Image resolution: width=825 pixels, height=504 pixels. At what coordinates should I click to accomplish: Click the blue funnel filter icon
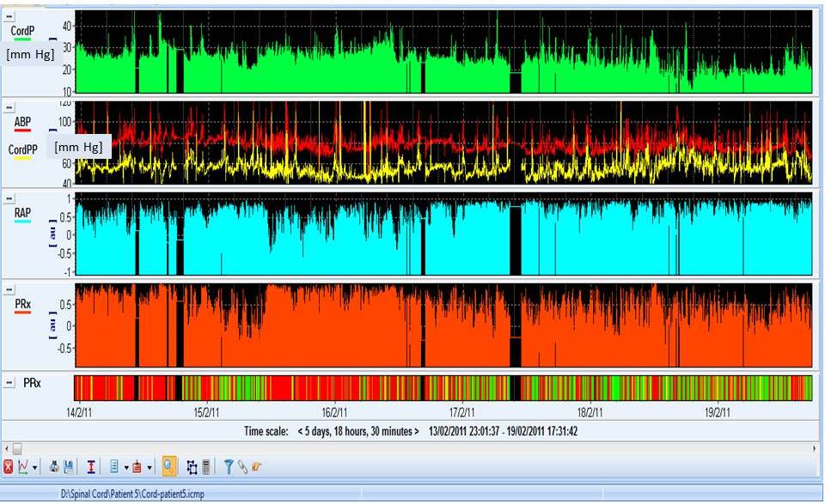pyautogui.click(x=229, y=467)
